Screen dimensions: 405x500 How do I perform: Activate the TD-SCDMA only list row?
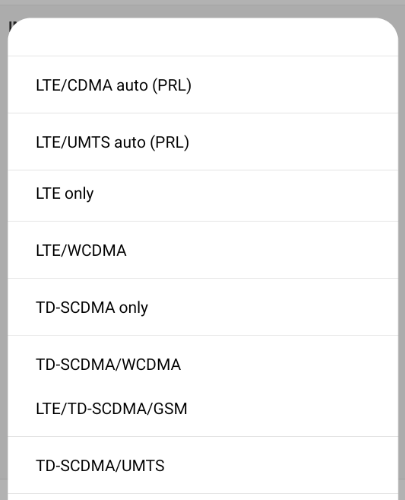pyautogui.click(x=203, y=307)
